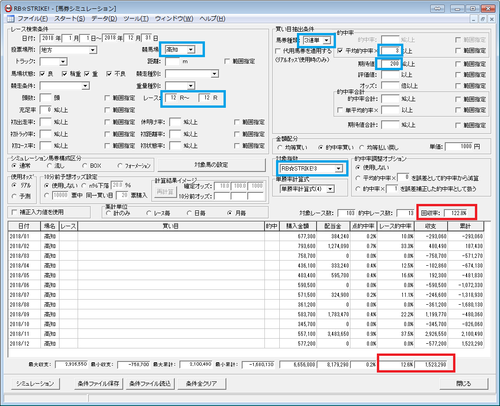Open the ツール(T) menu
This screenshot has height=406, width=500.
point(136,19)
